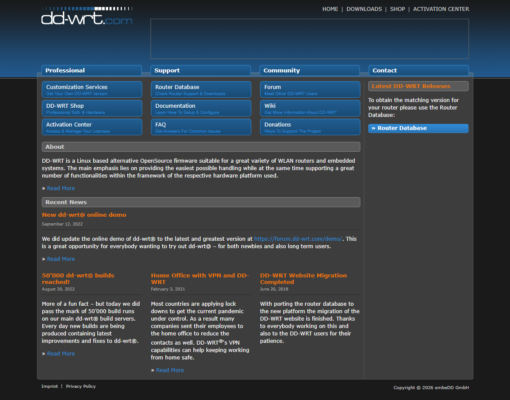The height and width of the screenshot is (400, 510).
Task: Select the Professional section tab
Action: pos(91,70)
